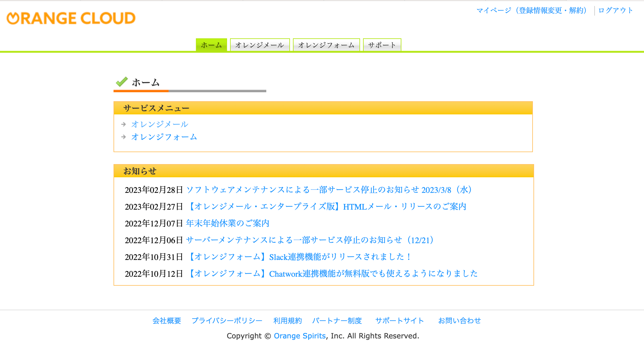This screenshot has width=644, height=342.
Task: Open the オレンジフォーム tab
Action: 326,45
